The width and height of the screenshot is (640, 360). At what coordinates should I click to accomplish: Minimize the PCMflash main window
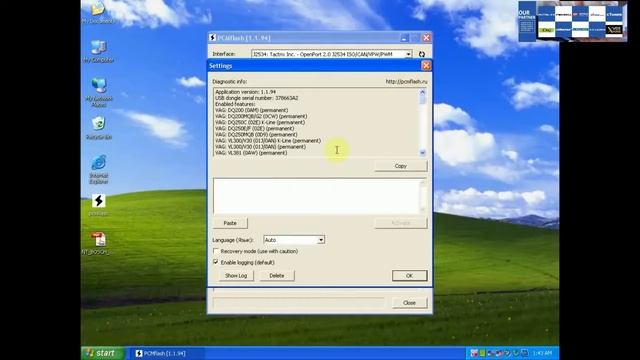point(404,38)
